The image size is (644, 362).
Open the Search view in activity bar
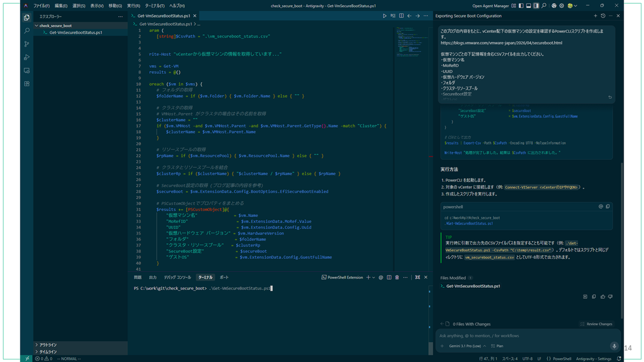coord(27,31)
